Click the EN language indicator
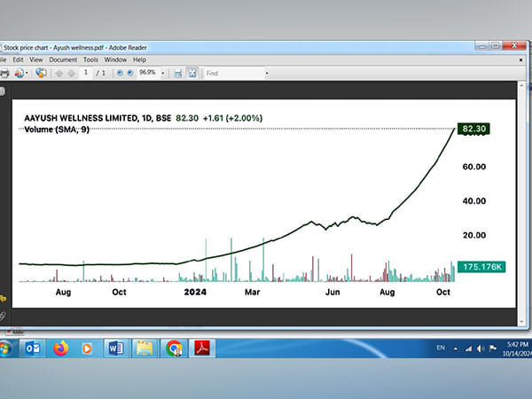 click(441, 348)
